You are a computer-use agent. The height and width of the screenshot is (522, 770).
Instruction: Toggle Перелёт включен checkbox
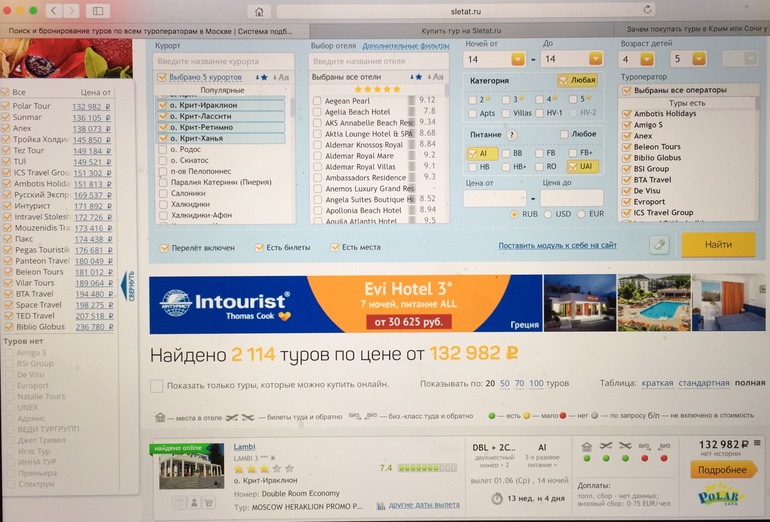[165, 248]
